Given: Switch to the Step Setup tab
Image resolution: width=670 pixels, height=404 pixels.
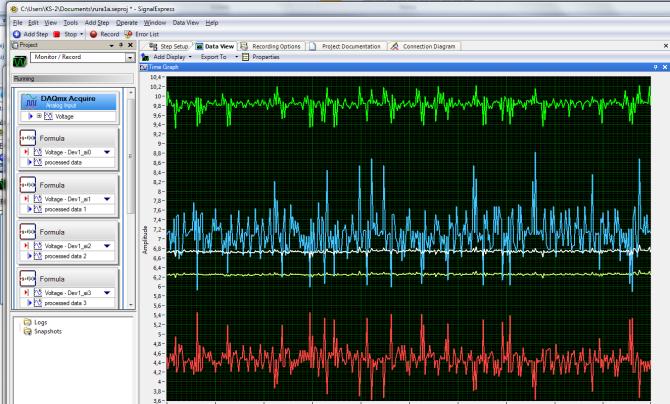Looking at the screenshot, I should tap(169, 46).
